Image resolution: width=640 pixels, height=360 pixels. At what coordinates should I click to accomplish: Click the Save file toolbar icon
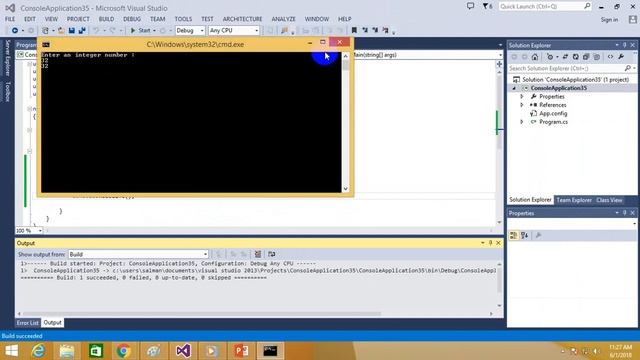pos(72,31)
